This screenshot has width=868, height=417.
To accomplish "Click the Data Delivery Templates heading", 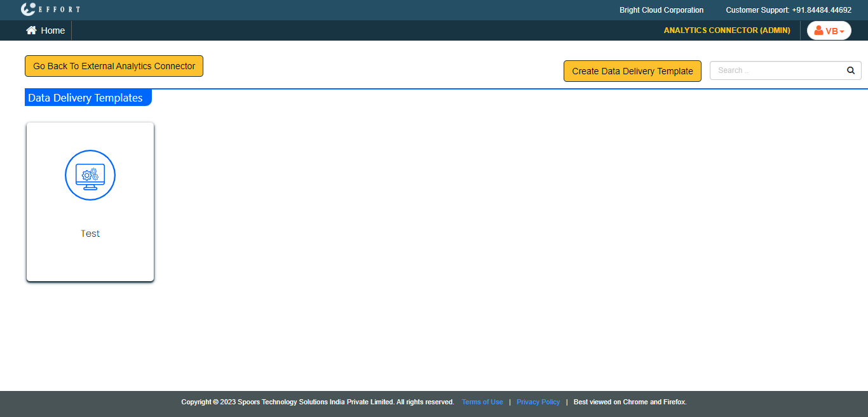I will pyautogui.click(x=86, y=98).
